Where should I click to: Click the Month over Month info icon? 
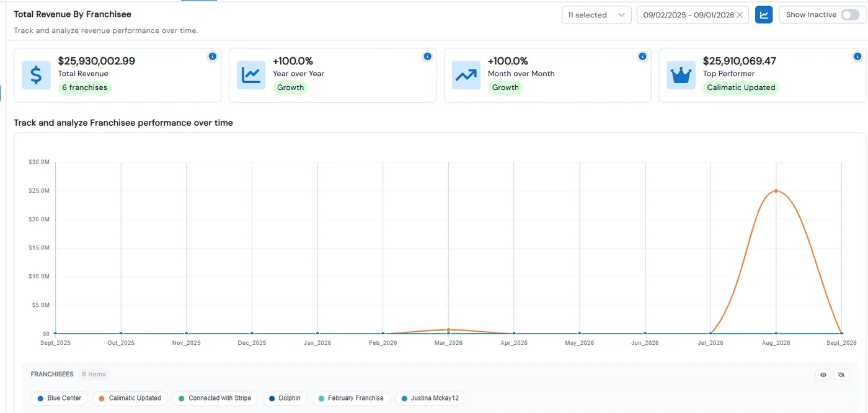(643, 56)
